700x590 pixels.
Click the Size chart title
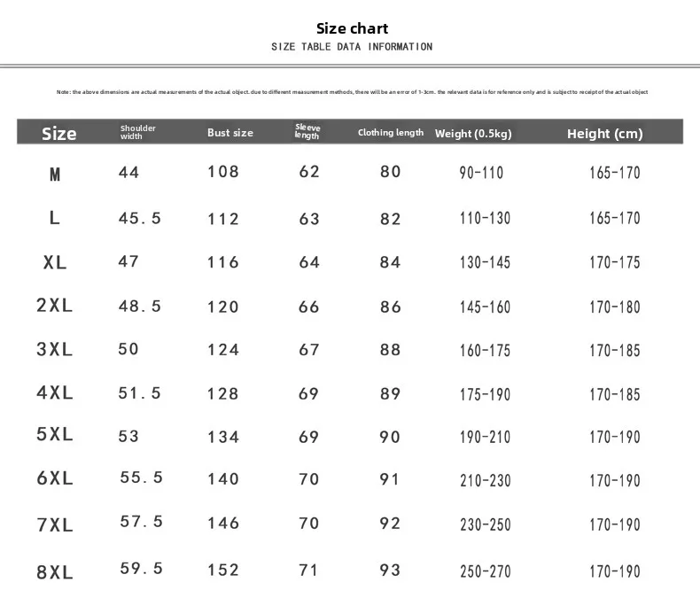click(x=352, y=28)
